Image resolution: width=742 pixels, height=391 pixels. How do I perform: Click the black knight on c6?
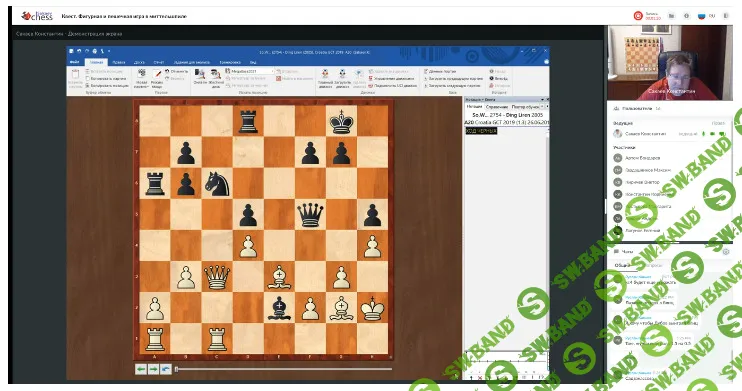tap(217, 183)
